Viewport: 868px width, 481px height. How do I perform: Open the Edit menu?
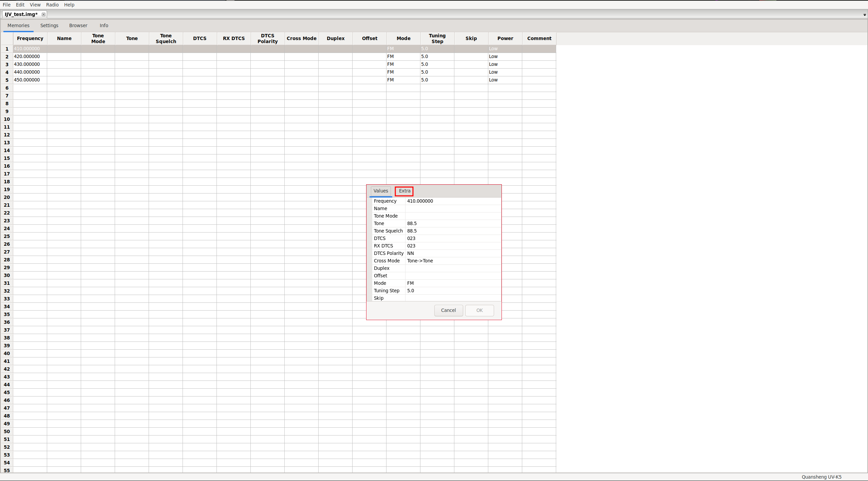click(x=20, y=5)
